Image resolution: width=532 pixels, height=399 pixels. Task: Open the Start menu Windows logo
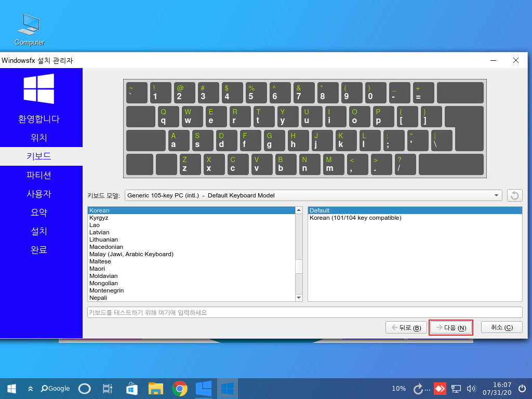click(11, 389)
